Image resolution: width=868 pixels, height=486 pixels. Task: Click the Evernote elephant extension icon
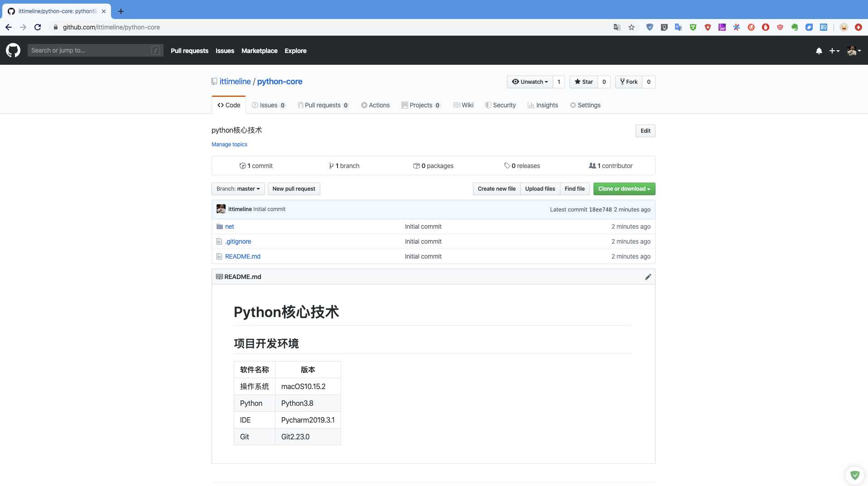point(795,27)
